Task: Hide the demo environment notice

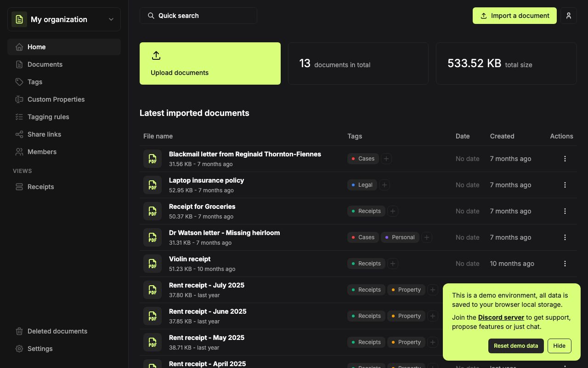Action: [x=559, y=346]
